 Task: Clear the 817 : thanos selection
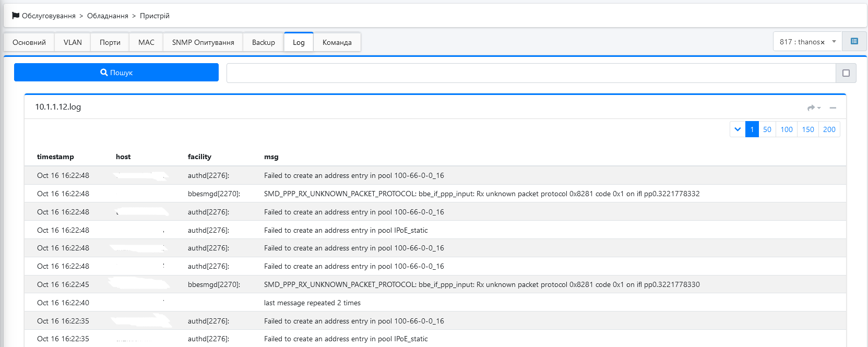(x=823, y=42)
